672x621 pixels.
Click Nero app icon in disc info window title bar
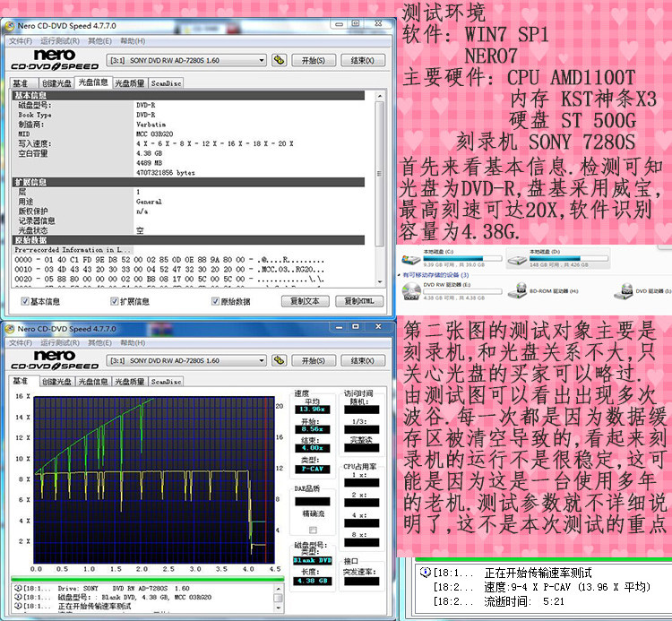pos(10,26)
